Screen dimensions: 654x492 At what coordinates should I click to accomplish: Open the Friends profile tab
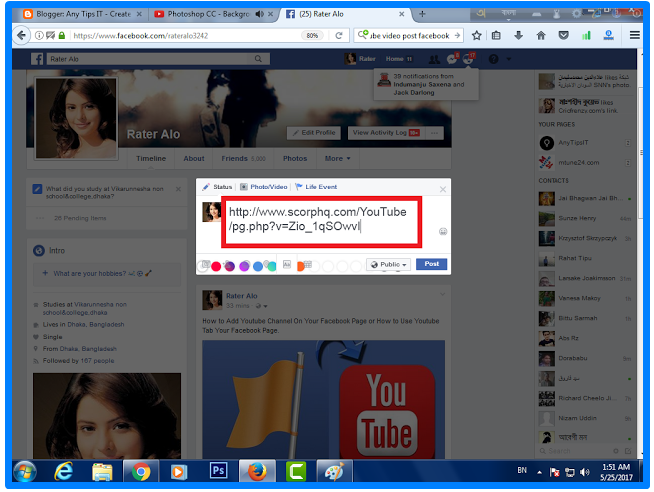click(244, 158)
